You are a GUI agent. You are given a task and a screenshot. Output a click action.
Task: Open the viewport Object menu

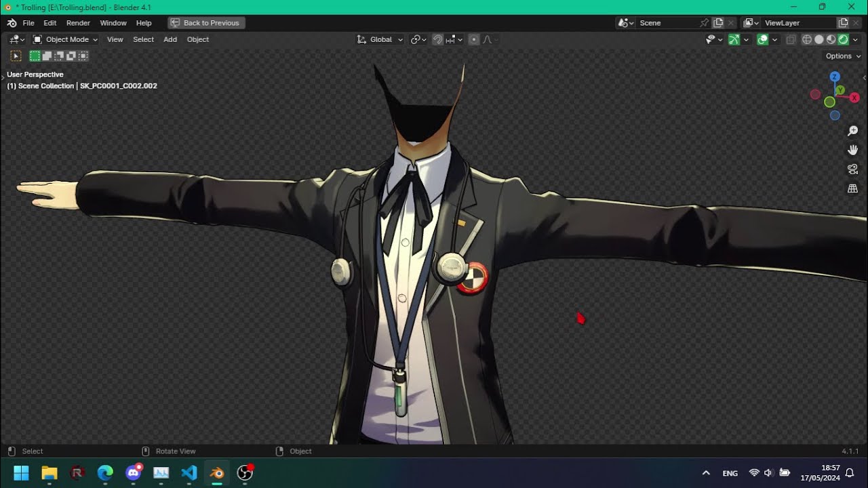pyautogui.click(x=198, y=39)
